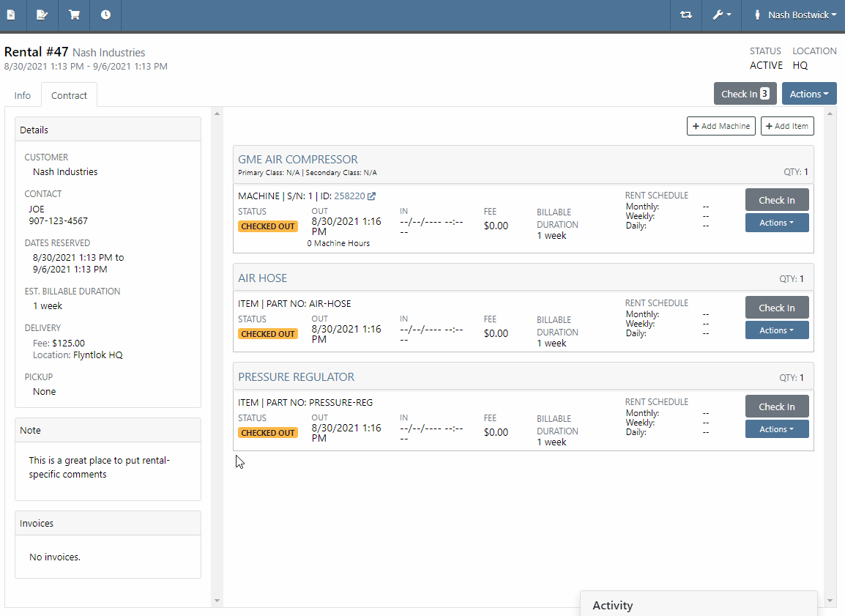Open Actions dropdown for GME Air Compressor
This screenshot has width=845, height=616.
click(777, 223)
